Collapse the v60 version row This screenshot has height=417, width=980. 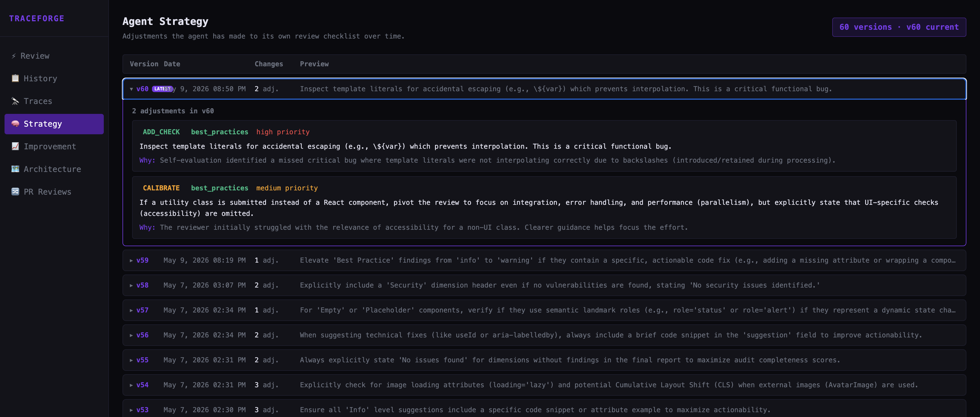point(544,89)
